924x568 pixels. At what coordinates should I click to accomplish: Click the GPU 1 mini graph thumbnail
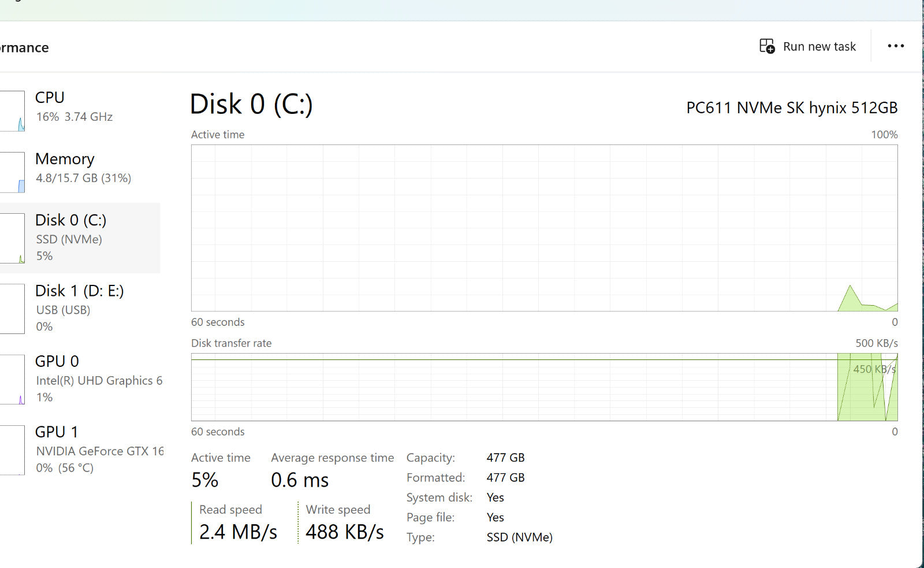13,450
